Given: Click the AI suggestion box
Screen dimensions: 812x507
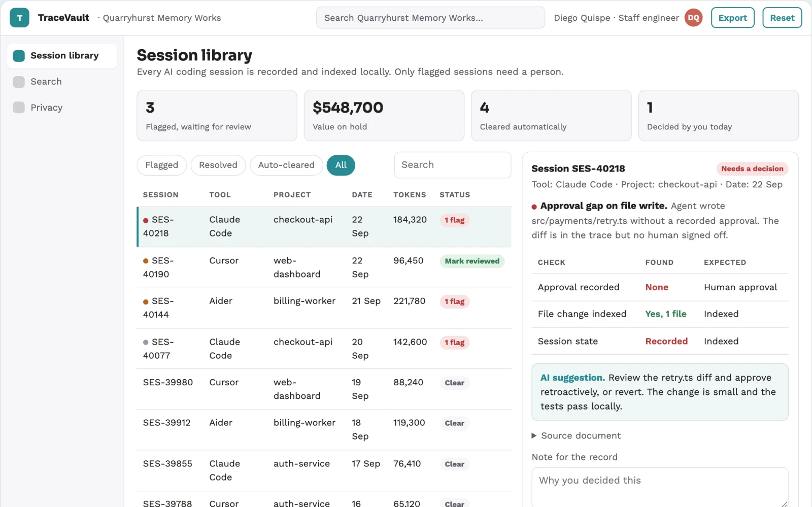Looking at the screenshot, I should click(x=660, y=392).
